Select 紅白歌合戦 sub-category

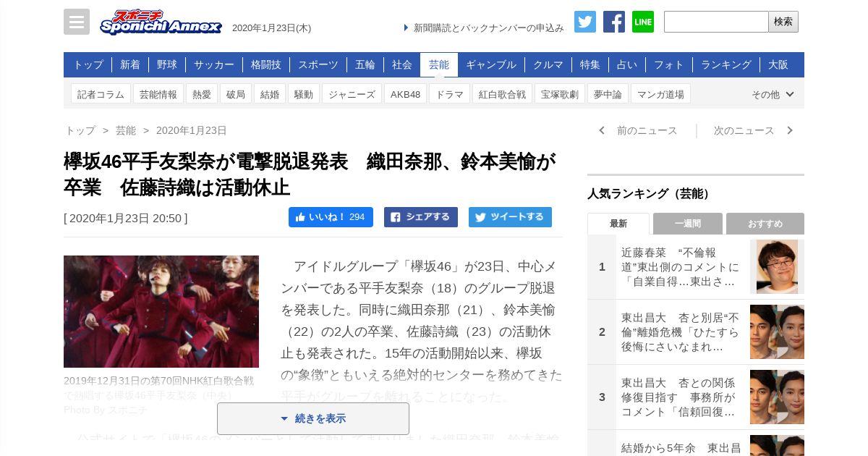pos(503,94)
